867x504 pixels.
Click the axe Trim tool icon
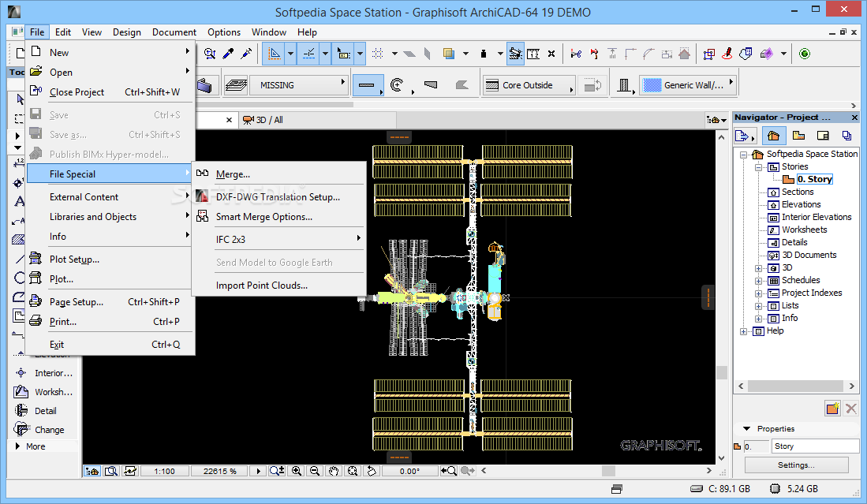click(594, 54)
